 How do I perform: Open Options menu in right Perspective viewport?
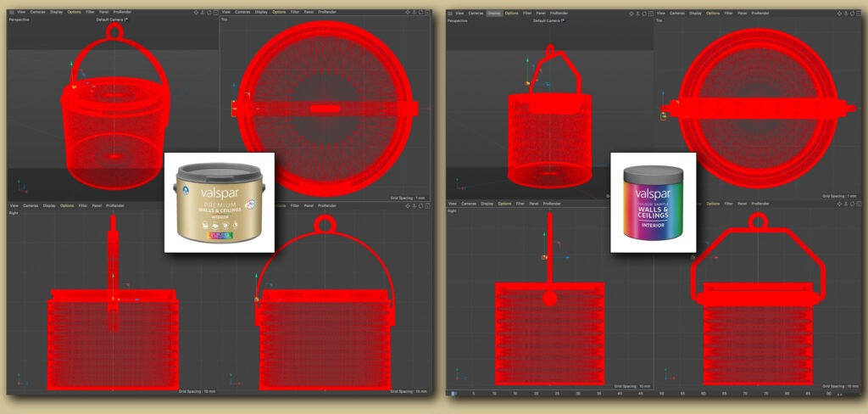pos(512,14)
